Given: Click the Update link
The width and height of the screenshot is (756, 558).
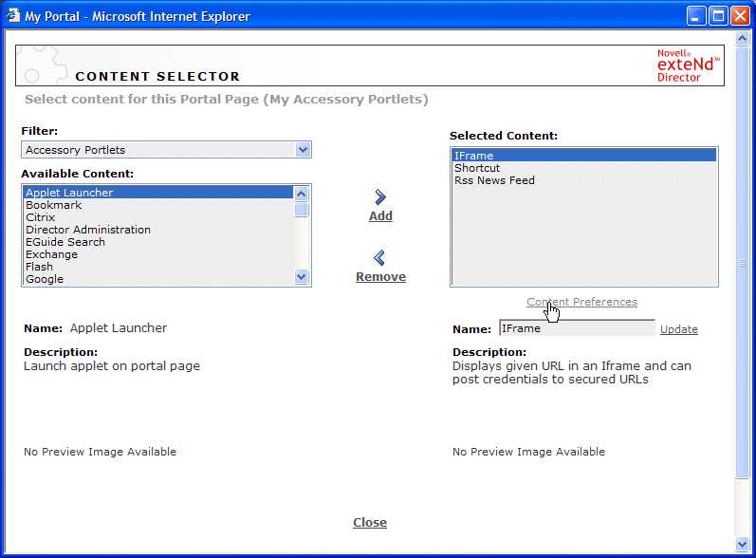Looking at the screenshot, I should [678, 329].
